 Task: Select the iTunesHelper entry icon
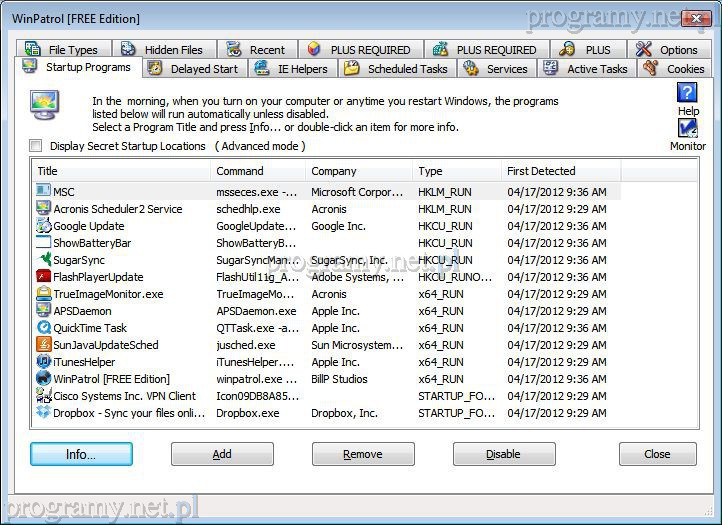tap(44, 362)
